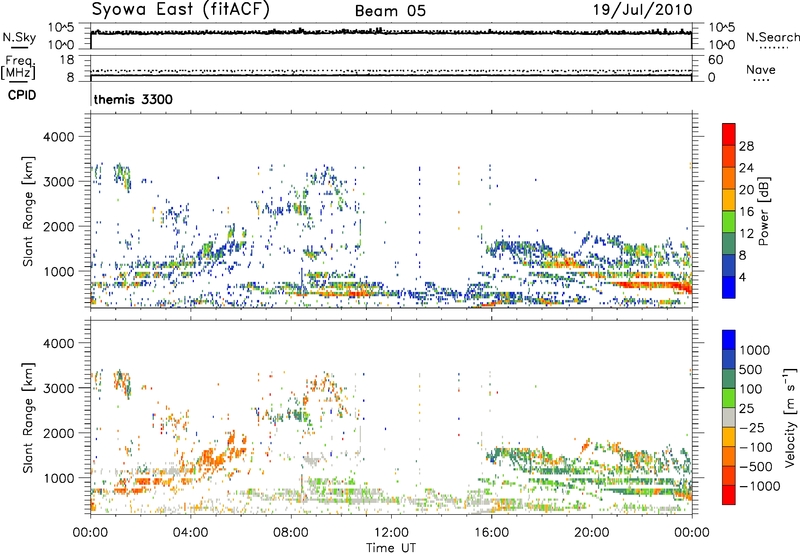
Task: Click the '16' power colorbar label
Action: click(746, 212)
